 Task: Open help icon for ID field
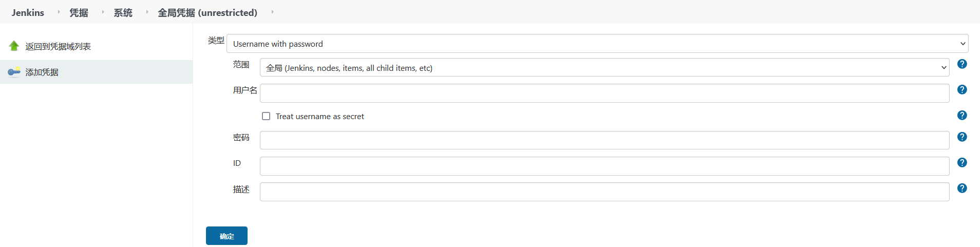962,163
